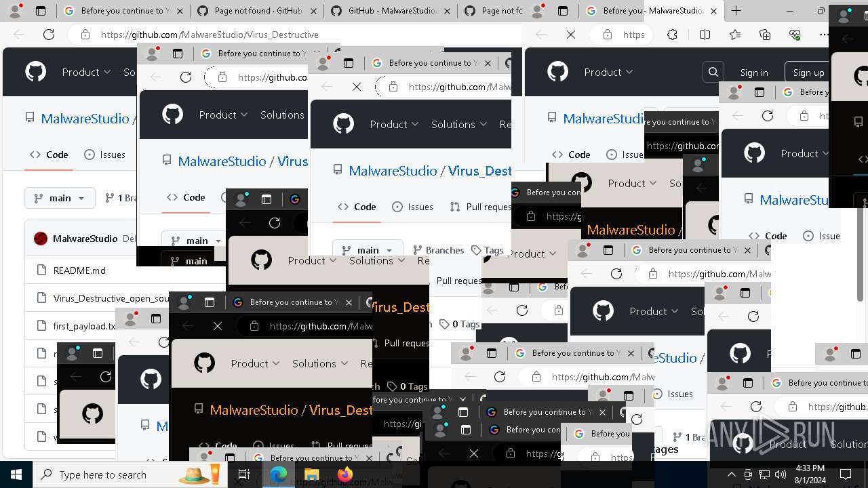Open the orange MalwareStudio link before Virus_Dest
Viewport: 868px width, 488px height.
[254, 410]
